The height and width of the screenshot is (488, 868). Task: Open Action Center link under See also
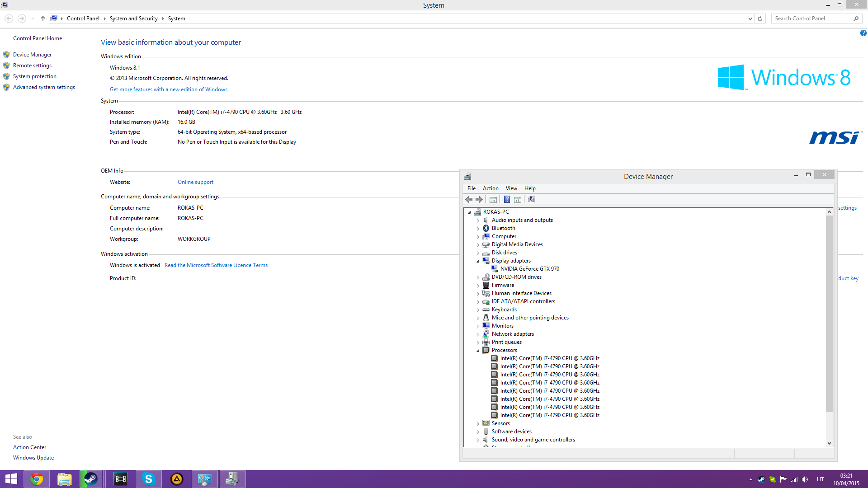[x=29, y=447]
